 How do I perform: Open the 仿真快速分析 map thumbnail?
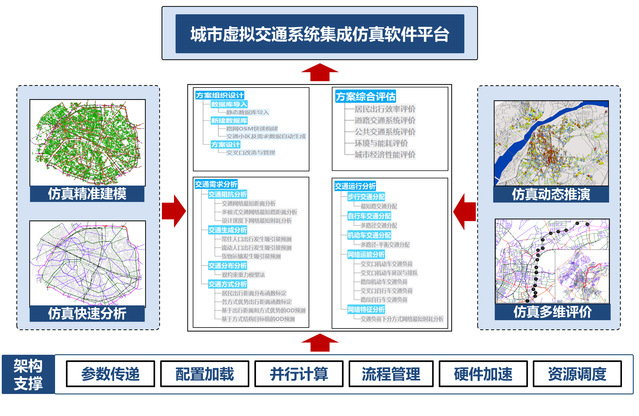click(88, 258)
